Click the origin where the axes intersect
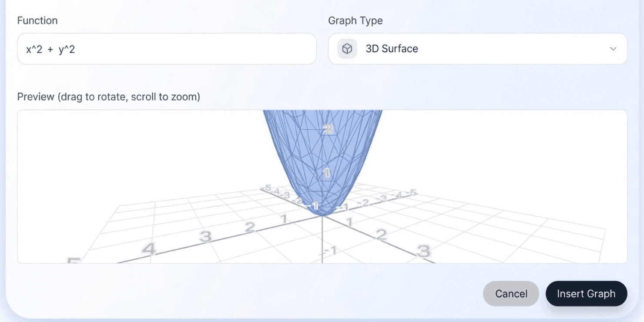Viewport: 644px width, 322px height. [x=322, y=215]
